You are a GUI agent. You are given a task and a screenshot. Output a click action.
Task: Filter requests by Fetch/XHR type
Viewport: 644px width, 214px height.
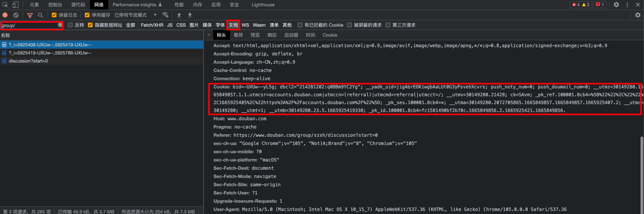coord(152,25)
